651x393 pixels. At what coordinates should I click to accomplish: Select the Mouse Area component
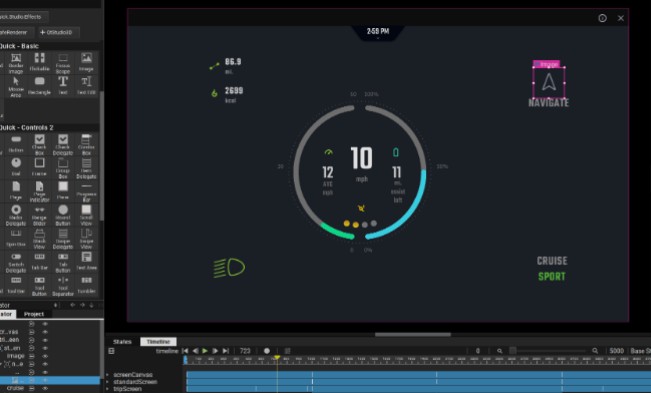[x=16, y=87]
